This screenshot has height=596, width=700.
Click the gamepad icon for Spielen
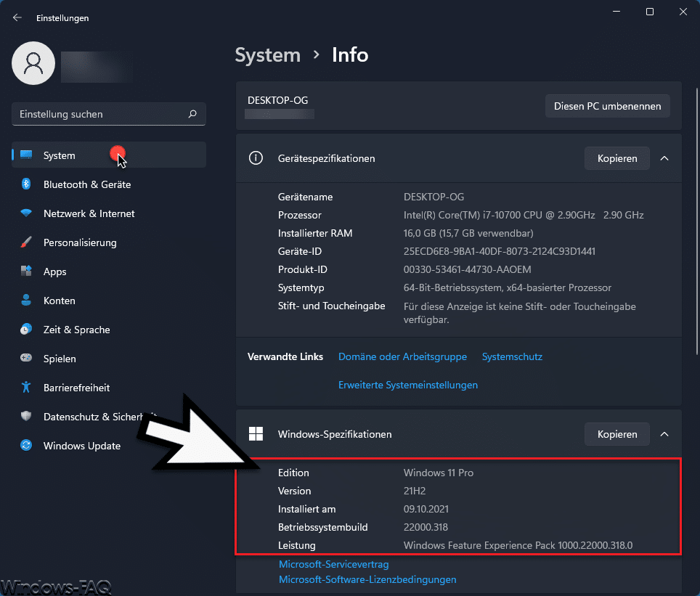[x=26, y=358]
